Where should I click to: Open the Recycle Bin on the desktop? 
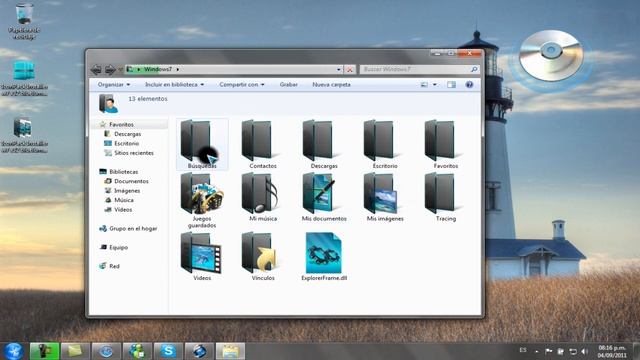24,21
